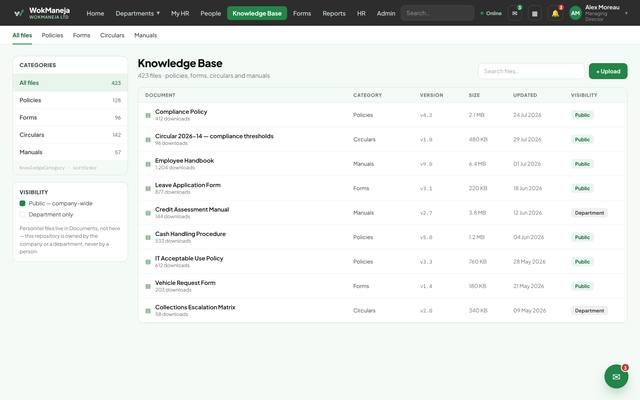Viewport: 640px width, 400px height.
Task: Switch to the Policies tab
Action: point(52,36)
